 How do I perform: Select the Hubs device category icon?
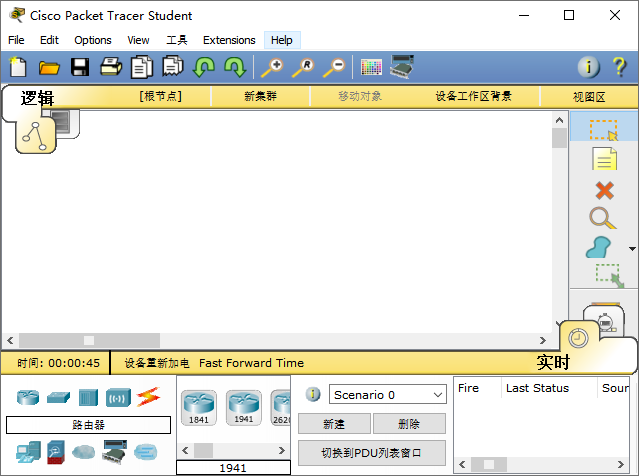pyautogui.click(x=88, y=397)
